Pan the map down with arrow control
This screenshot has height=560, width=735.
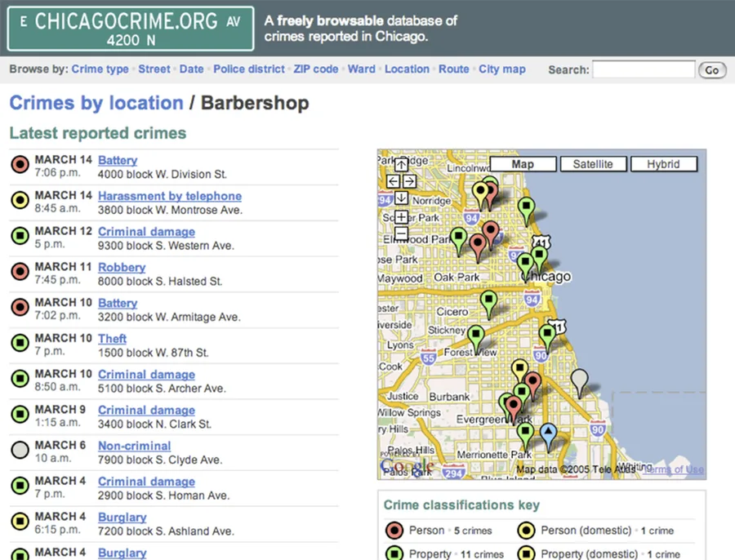(x=401, y=198)
